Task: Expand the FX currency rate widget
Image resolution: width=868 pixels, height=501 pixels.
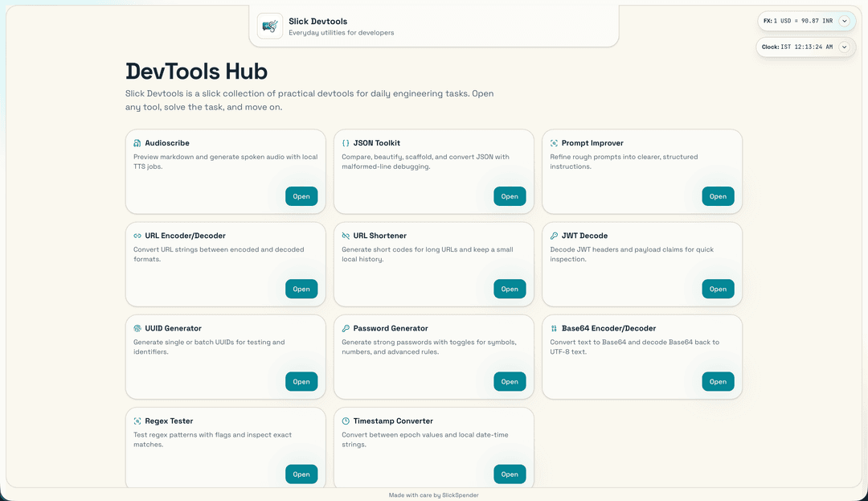Action: tap(843, 21)
